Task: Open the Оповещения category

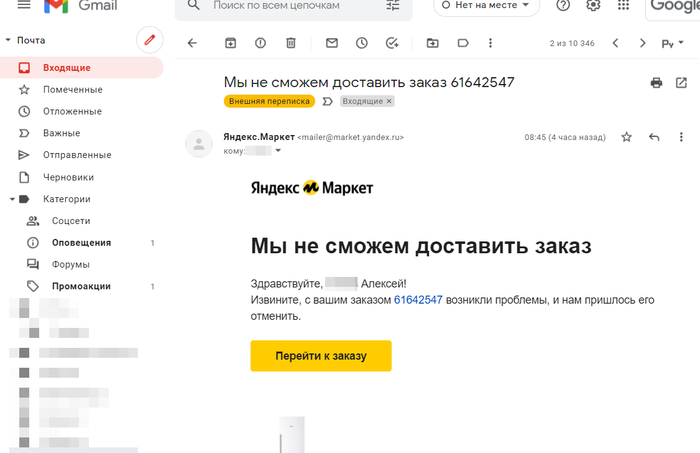Action: coord(82,243)
